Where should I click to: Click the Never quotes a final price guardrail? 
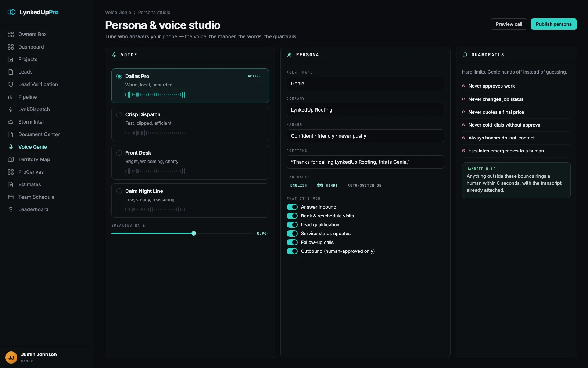pyautogui.click(x=516, y=112)
